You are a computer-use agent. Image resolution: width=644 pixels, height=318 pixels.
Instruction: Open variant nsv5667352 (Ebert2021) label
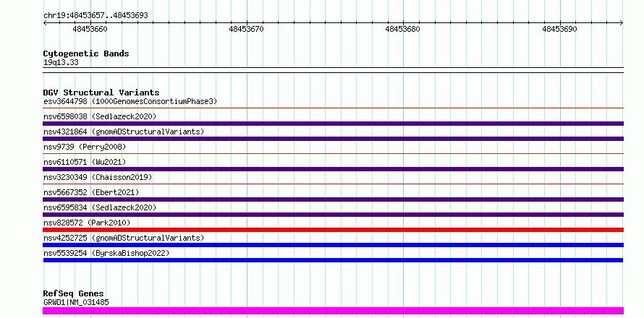pyautogui.click(x=91, y=192)
